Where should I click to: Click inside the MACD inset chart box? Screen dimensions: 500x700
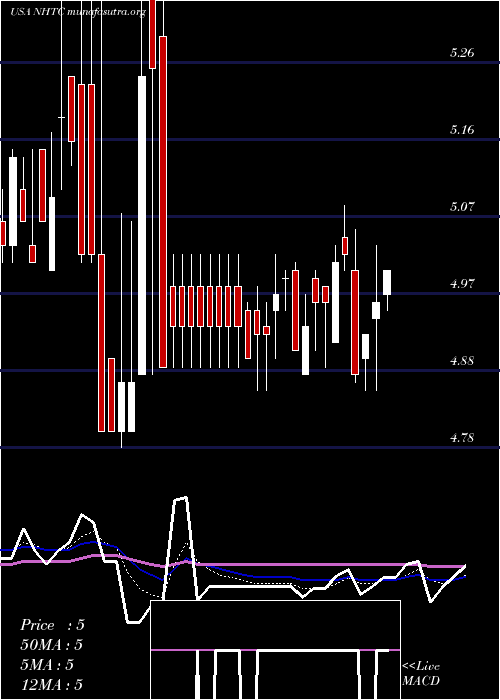click(275, 650)
